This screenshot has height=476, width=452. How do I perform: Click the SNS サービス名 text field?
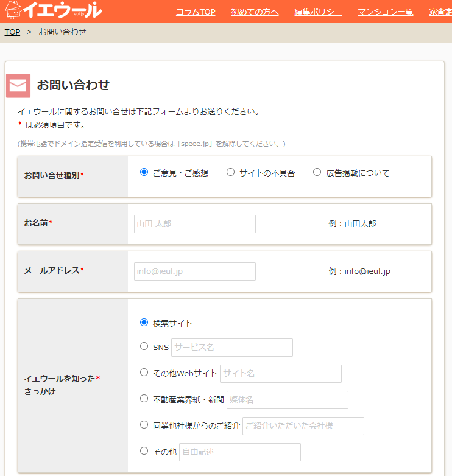click(232, 348)
